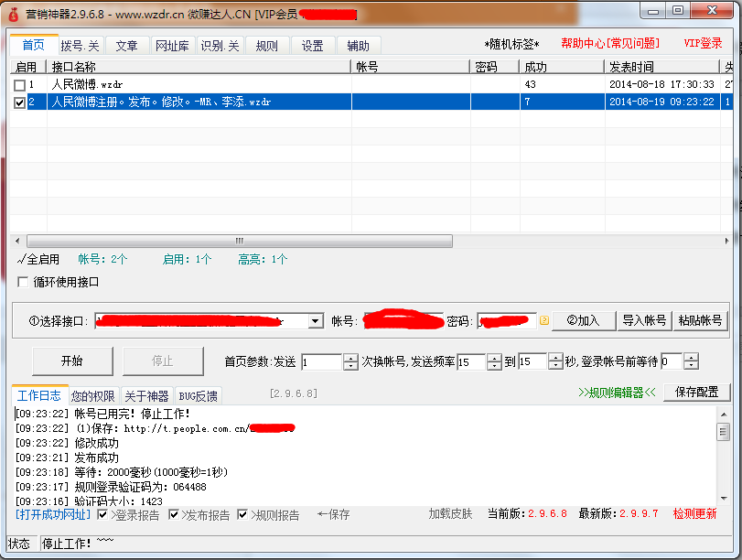Open the 网址库 tab
Screen dimensions: 742x560
click(x=173, y=46)
